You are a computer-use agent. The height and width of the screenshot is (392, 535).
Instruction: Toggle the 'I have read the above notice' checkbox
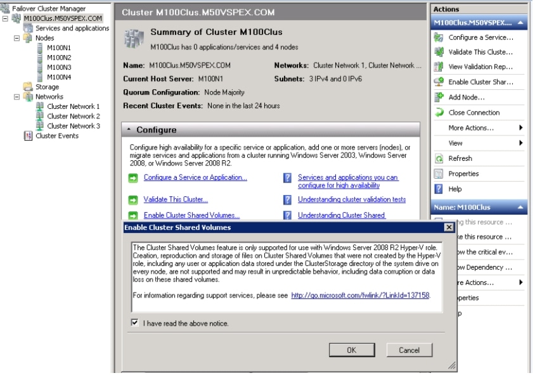coord(135,322)
